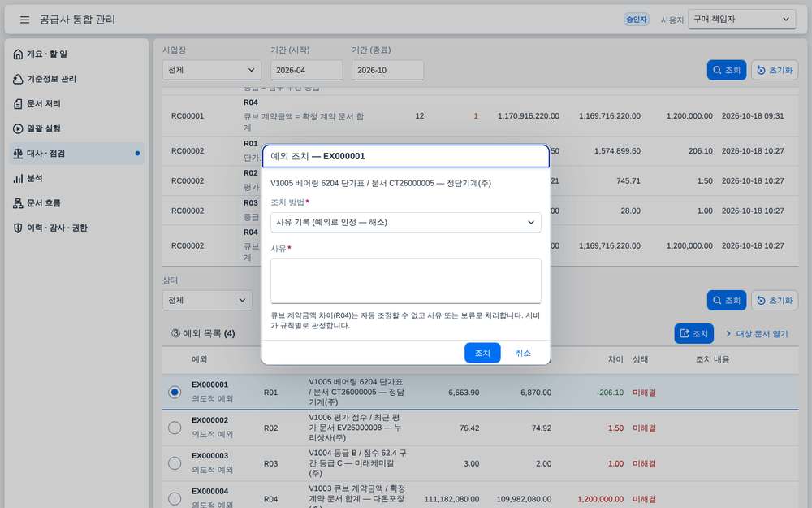Go to 분석 menu

[x=76, y=178]
